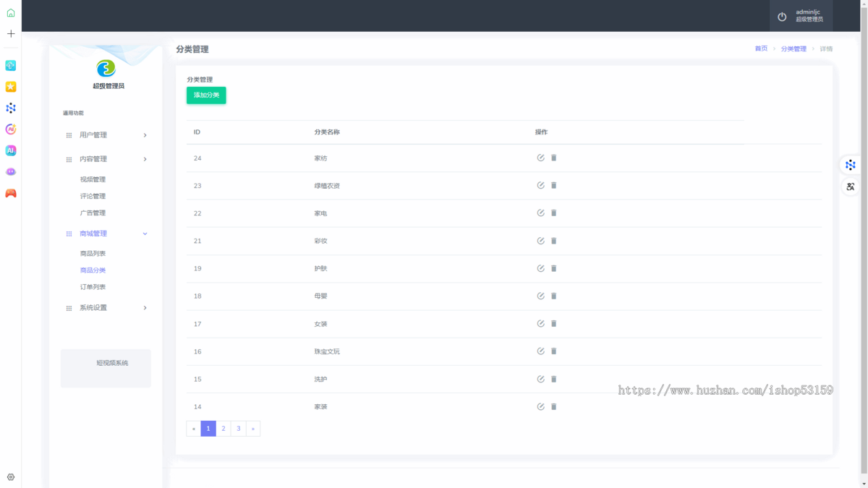Delete the 珠宝文玩 category via trash icon
Image resolution: width=868 pixels, height=488 pixels.
[554, 351]
